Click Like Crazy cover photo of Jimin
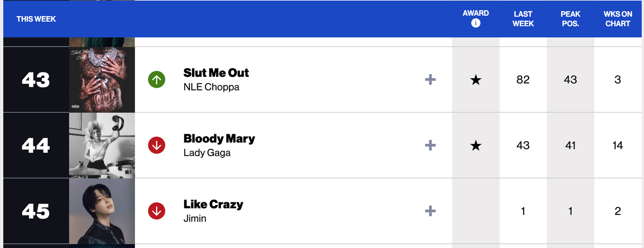 pyautogui.click(x=102, y=211)
